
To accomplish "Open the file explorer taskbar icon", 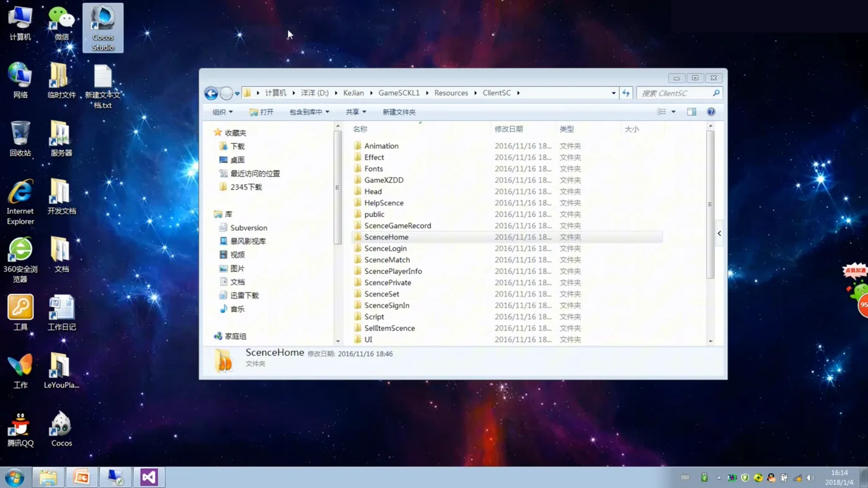I will [48, 477].
